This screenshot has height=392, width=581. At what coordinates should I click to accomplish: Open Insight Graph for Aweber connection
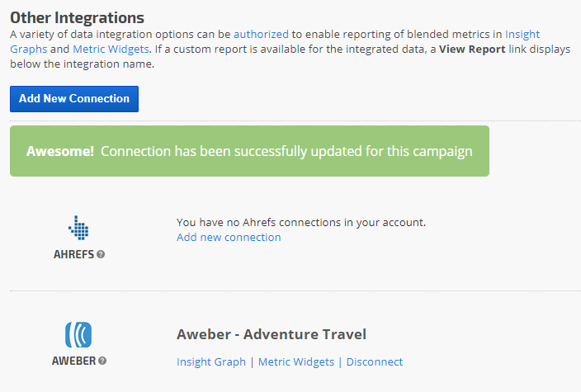tap(211, 361)
